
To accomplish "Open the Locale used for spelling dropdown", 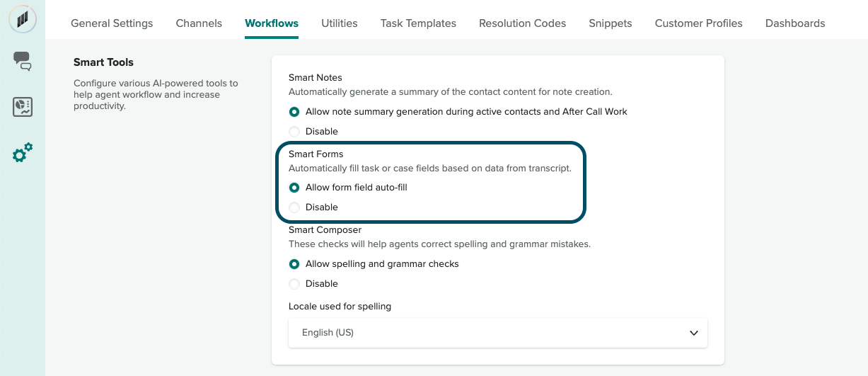I will [x=497, y=333].
